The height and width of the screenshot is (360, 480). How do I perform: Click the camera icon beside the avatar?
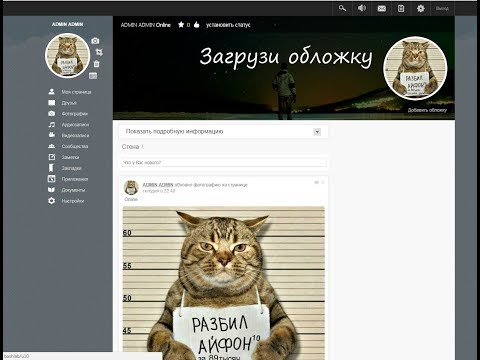(95, 41)
